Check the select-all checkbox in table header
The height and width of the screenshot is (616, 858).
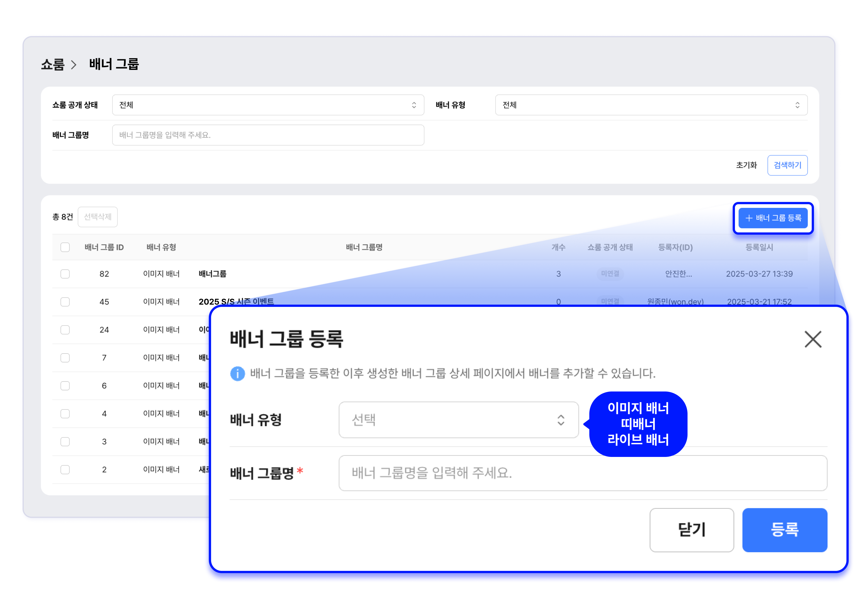[65, 247]
